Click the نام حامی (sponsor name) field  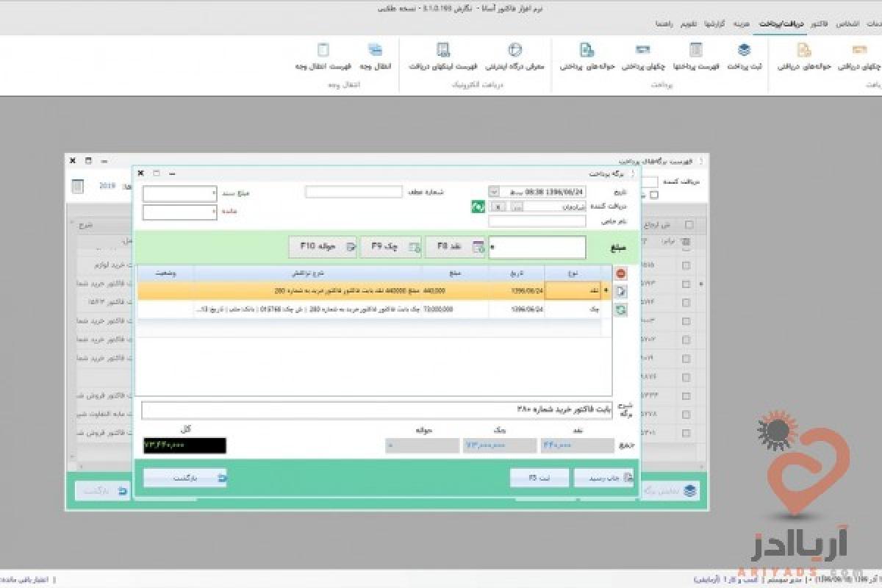click(537, 221)
